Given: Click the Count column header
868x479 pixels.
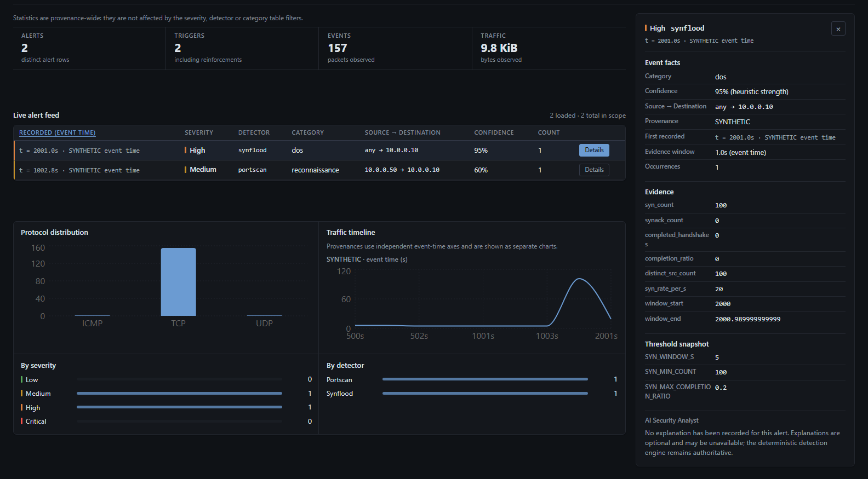Looking at the screenshot, I should [x=549, y=132].
